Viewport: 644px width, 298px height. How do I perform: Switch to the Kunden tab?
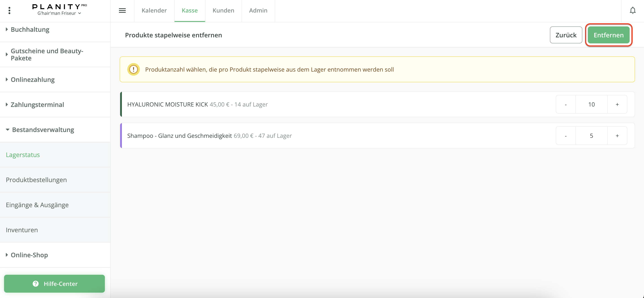click(223, 11)
